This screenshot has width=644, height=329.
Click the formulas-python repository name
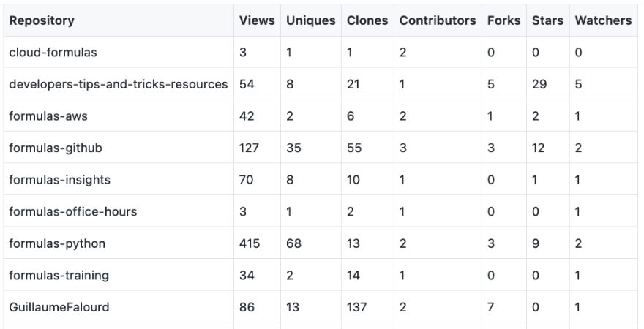tap(57, 243)
